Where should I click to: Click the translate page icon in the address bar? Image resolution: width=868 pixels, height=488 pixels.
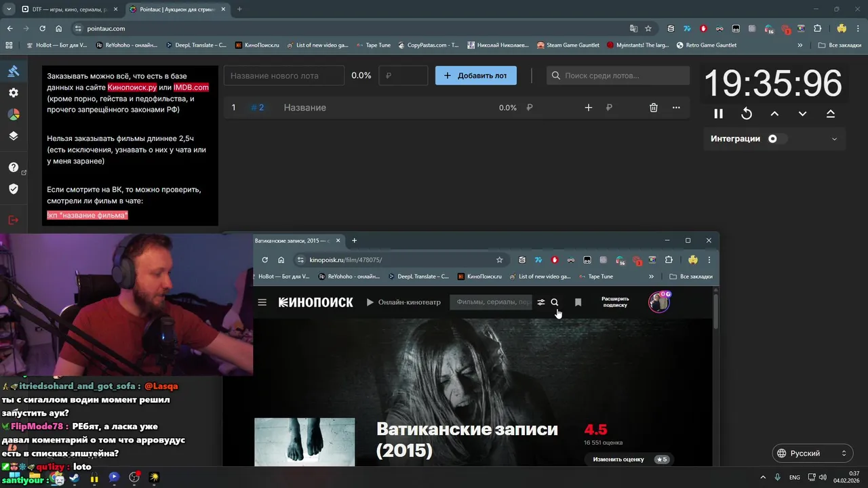point(633,28)
